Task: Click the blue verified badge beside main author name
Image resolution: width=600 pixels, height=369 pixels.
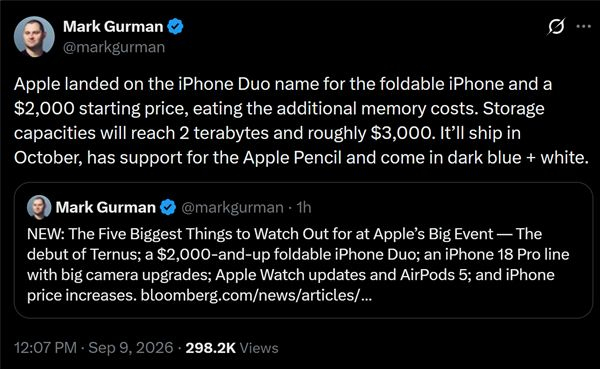Action: [x=176, y=26]
